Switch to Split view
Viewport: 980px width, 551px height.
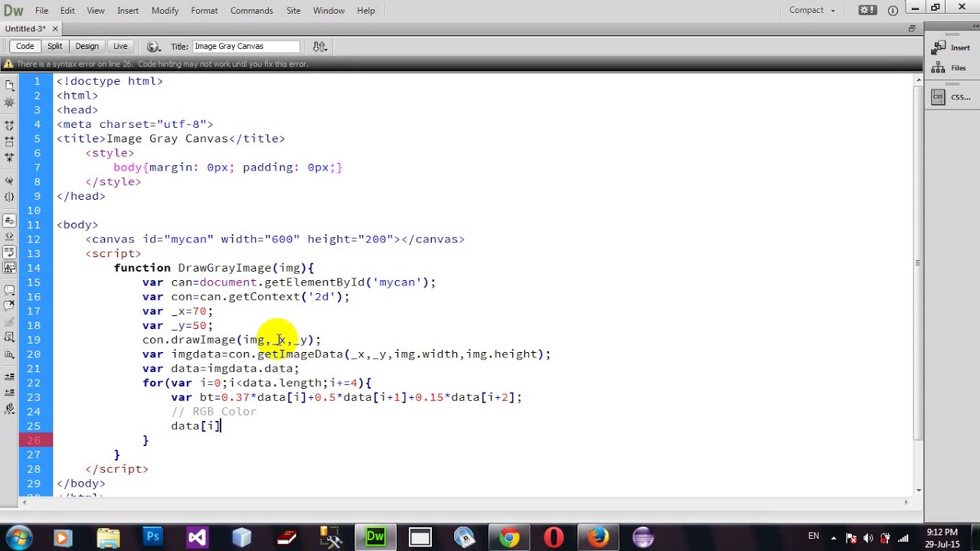click(54, 46)
